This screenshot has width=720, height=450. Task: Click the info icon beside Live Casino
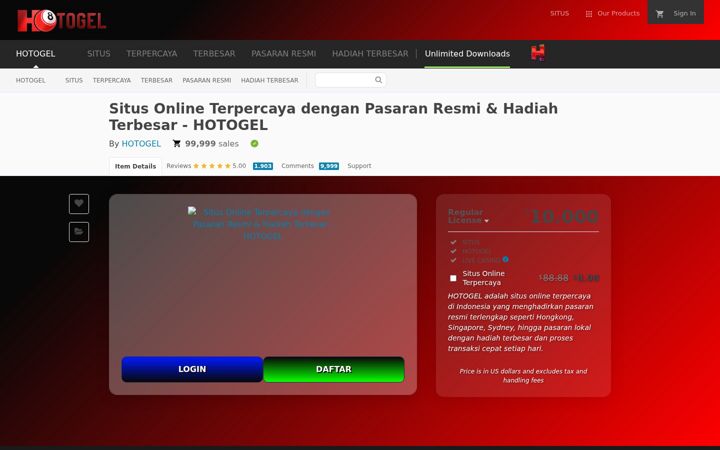coord(506,259)
